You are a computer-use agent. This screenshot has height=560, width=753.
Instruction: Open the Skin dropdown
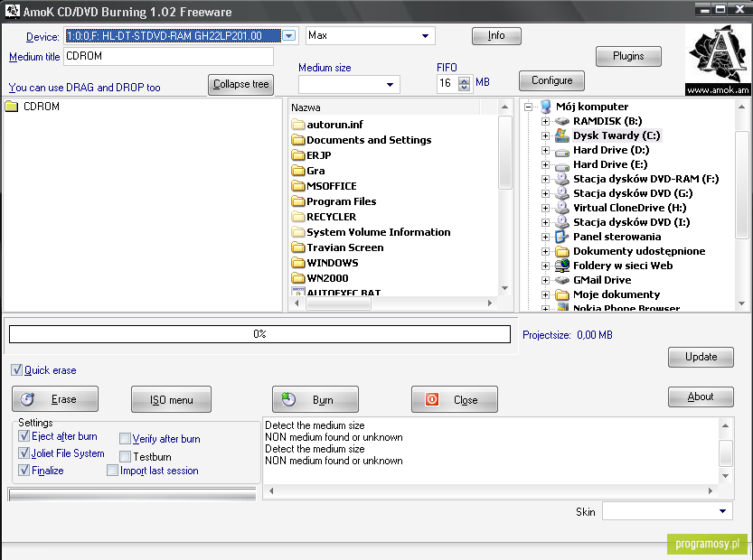point(723,511)
